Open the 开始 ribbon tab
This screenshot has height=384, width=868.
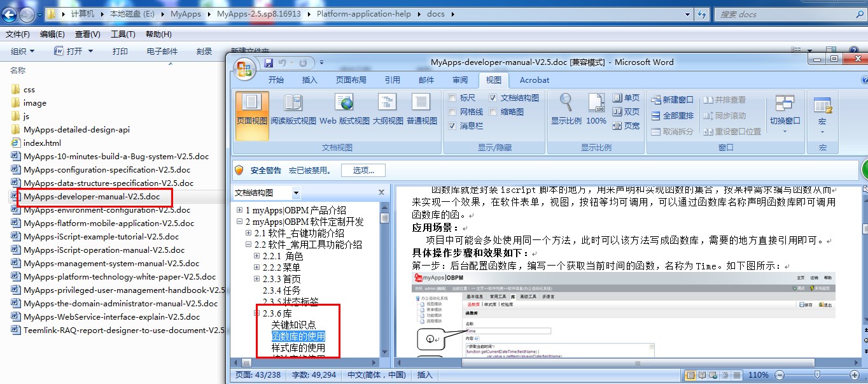tap(276, 80)
